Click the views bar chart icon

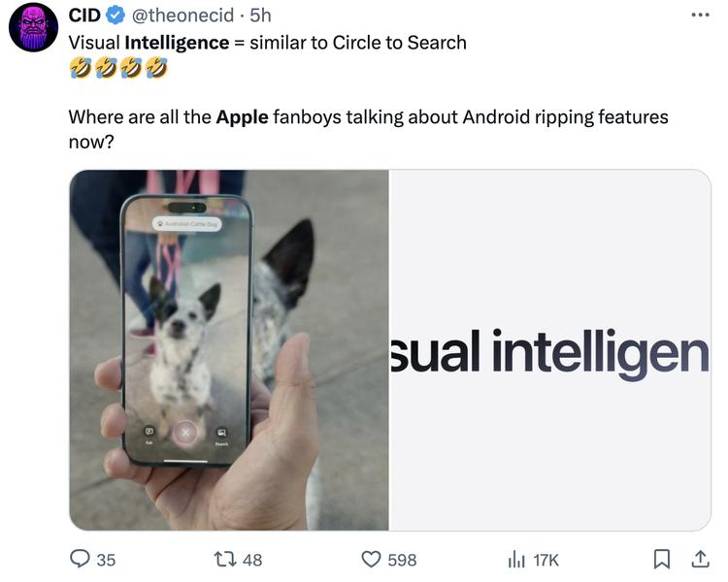(x=515, y=559)
